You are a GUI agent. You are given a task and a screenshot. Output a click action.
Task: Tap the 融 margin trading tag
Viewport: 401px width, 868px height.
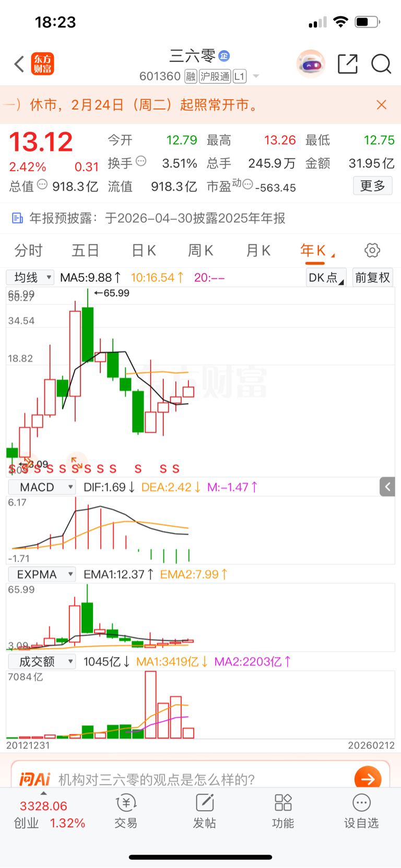191,77
